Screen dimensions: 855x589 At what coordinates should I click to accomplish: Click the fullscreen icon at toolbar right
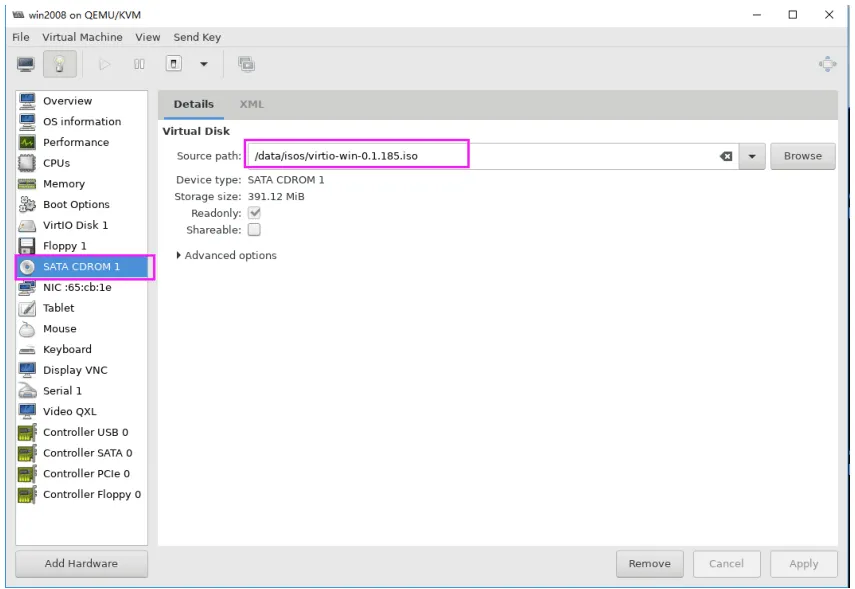827,64
